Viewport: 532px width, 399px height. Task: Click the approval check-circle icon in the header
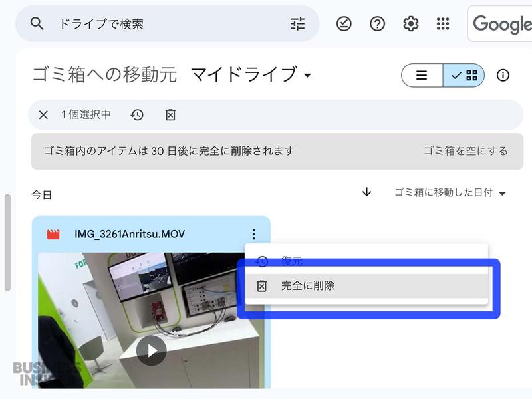(344, 23)
